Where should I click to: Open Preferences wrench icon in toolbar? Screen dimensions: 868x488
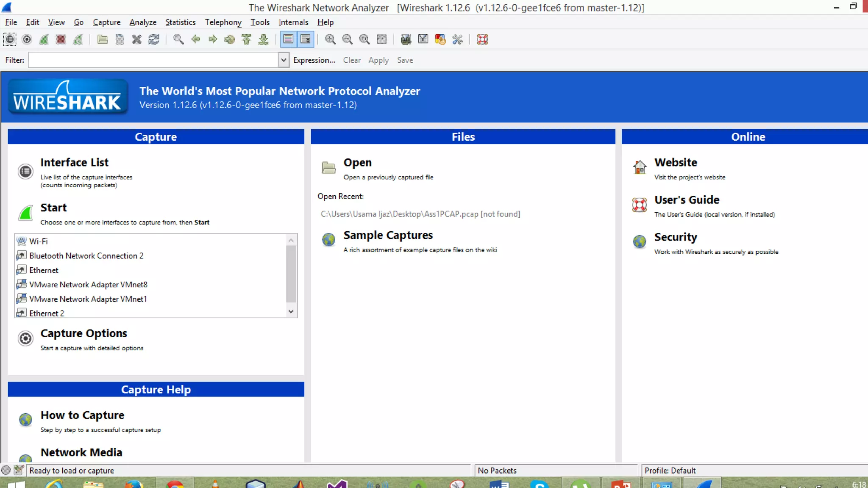point(457,39)
